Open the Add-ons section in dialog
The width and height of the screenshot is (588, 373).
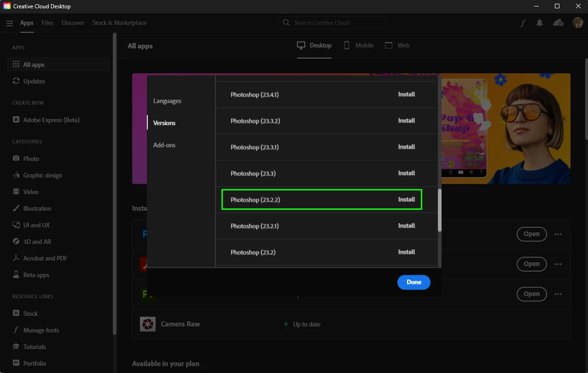point(164,145)
